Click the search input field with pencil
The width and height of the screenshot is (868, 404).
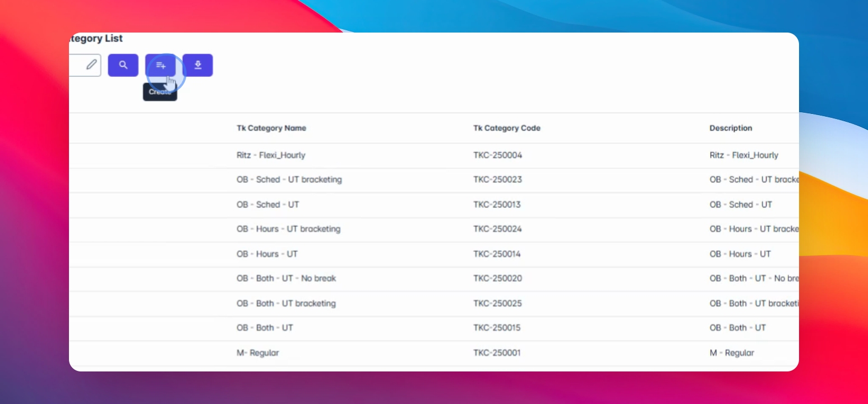coord(85,65)
